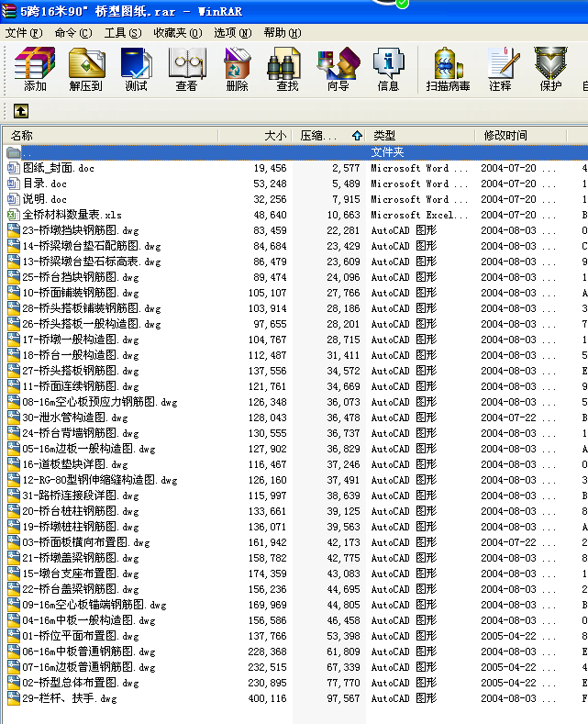
Task: Select file 15-墩台支座布置图.dwg
Action: point(81,574)
